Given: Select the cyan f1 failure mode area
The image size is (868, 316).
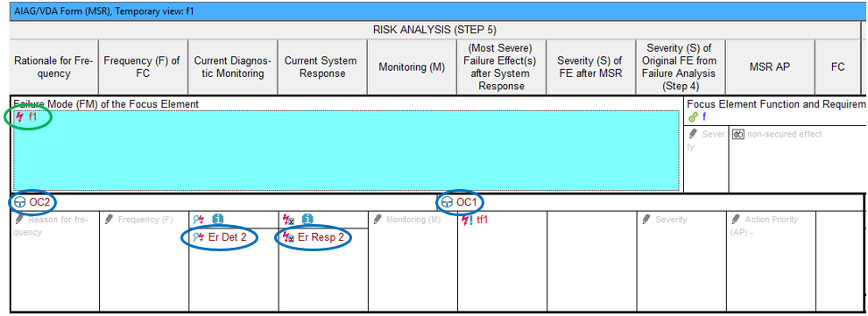Looking at the screenshot, I should (346, 150).
